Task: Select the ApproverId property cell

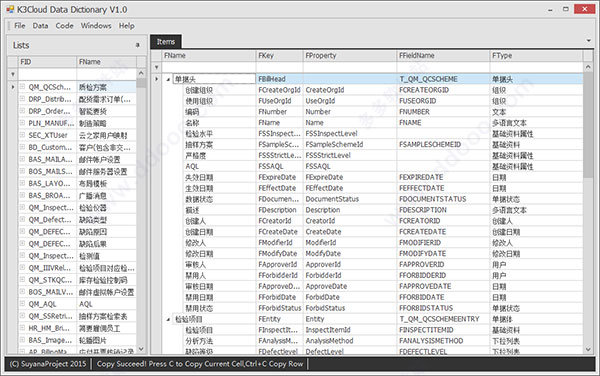Action: (x=350, y=264)
